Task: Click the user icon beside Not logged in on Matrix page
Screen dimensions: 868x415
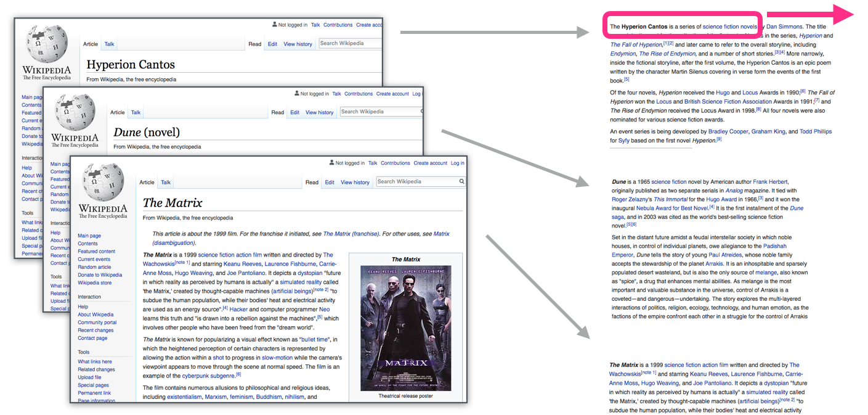Action: pos(331,163)
